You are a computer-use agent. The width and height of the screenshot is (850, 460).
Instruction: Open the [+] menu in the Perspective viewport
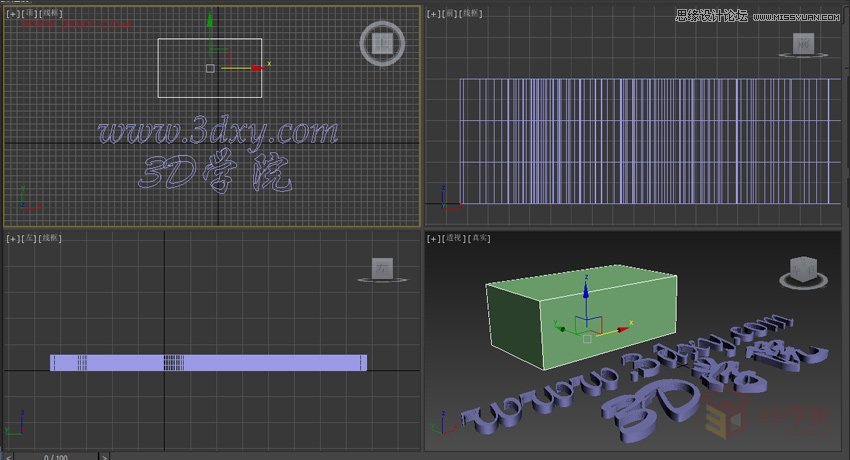pos(433,238)
